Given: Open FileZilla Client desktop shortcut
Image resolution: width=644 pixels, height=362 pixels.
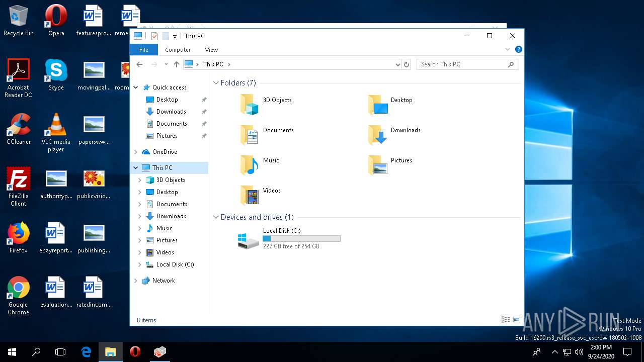Looking at the screenshot, I should pyautogui.click(x=19, y=187).
